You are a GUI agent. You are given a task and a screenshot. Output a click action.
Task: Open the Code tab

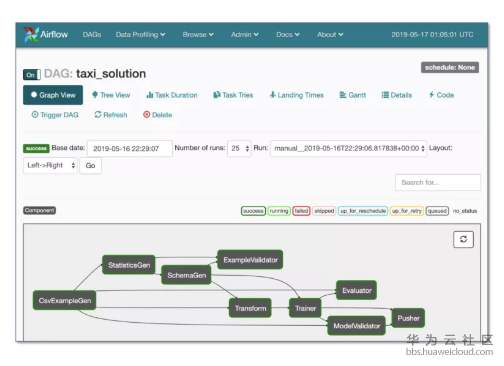coord(441,95)
